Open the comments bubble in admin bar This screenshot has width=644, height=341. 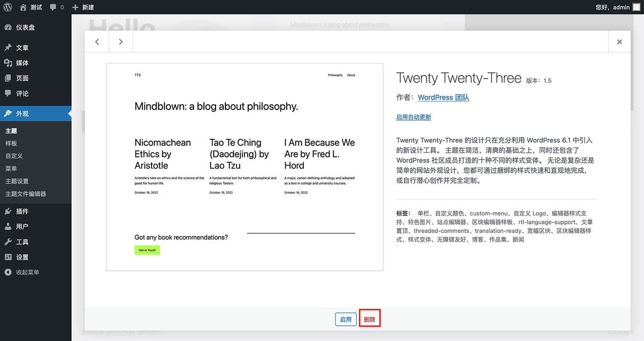[57, 7]
